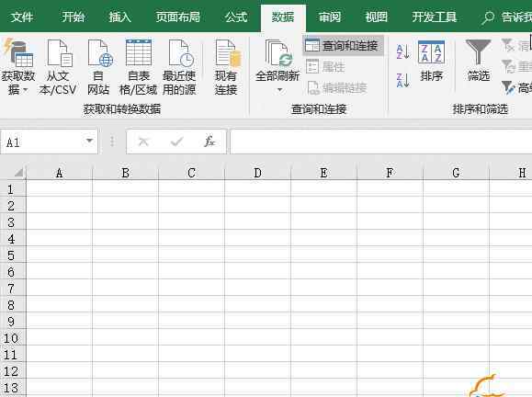Toggle the 筛选 (Filter) funnel
532x397 pixels.
click(x=478, y=61)
